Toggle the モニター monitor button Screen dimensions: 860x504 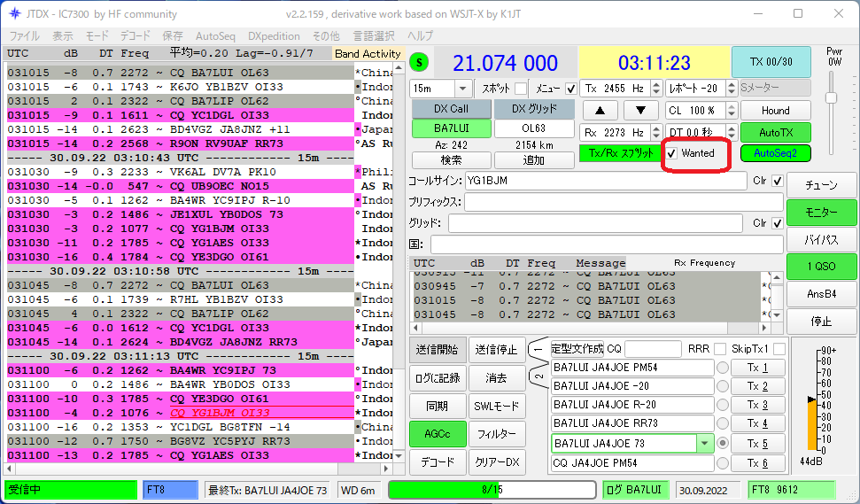[821, 213]
